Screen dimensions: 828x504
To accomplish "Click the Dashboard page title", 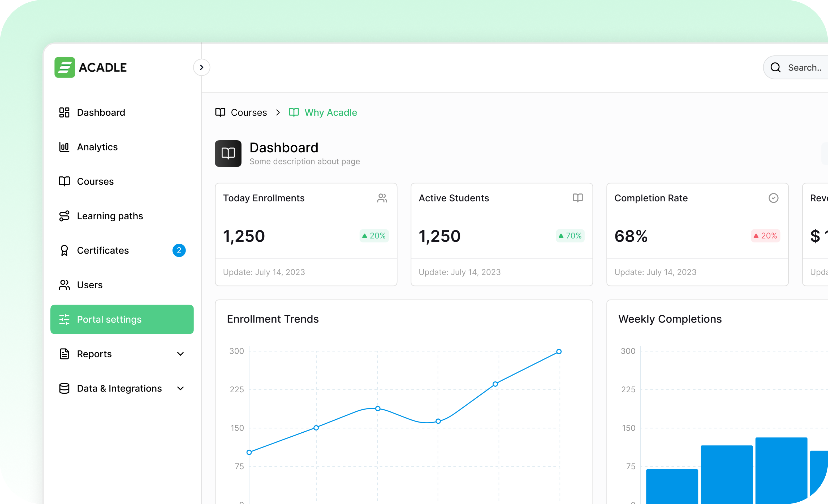I will click(284, 148).
